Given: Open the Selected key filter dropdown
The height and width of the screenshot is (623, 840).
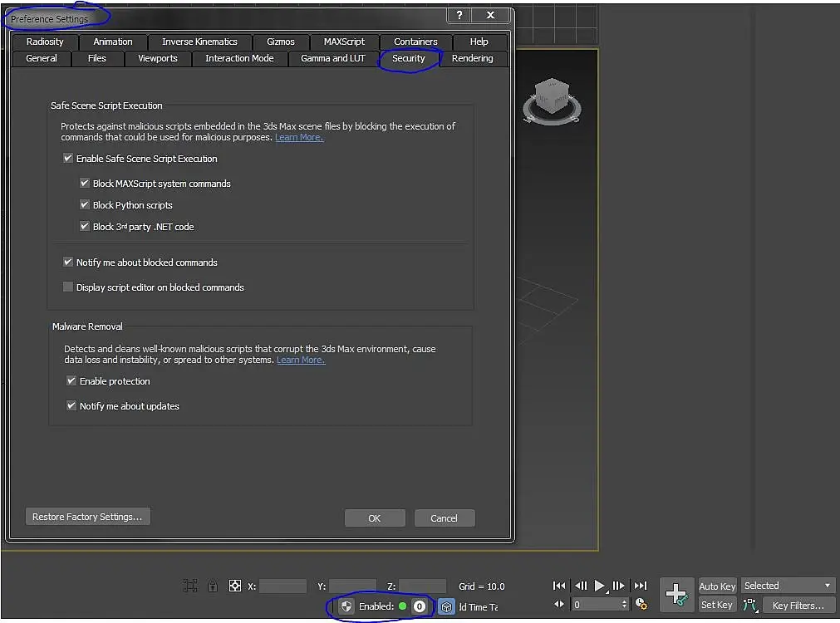Looking at the screenshot, I should coord(788,586).
